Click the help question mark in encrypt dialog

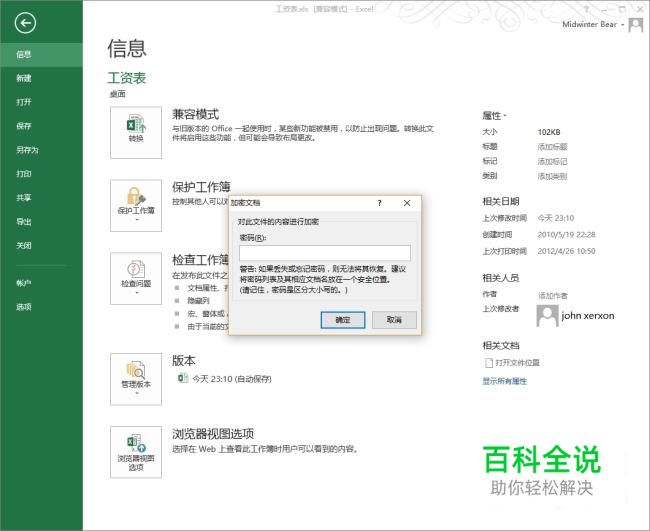pyautogui.click(x=379, y=203)
